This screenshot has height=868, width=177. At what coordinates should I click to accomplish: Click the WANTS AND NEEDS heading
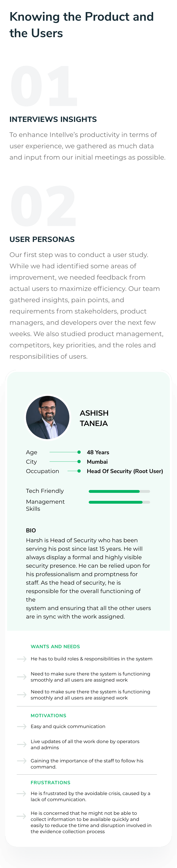tap(55, 647)
